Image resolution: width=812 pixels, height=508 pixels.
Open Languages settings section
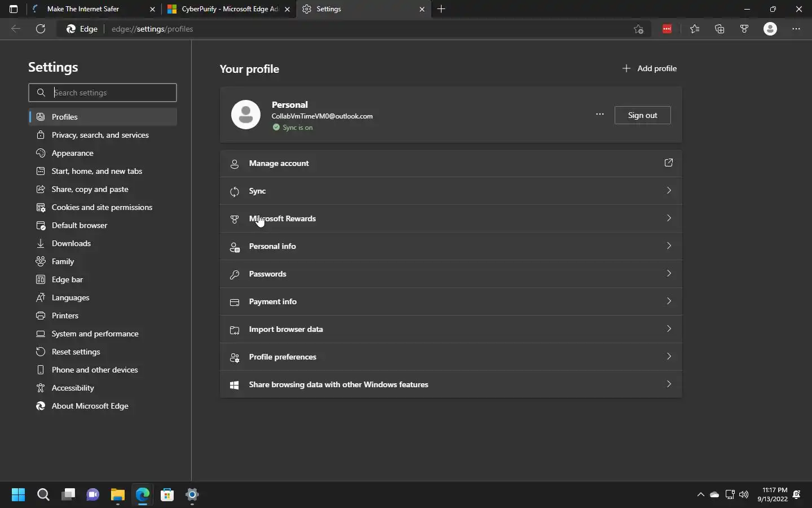103,297
